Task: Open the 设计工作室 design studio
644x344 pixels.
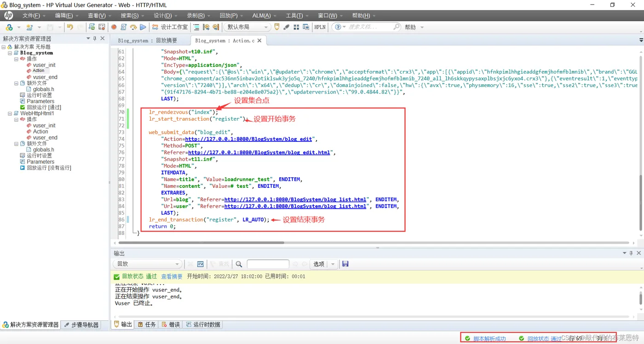Action: pyautogui.click(x=170, y=27)
